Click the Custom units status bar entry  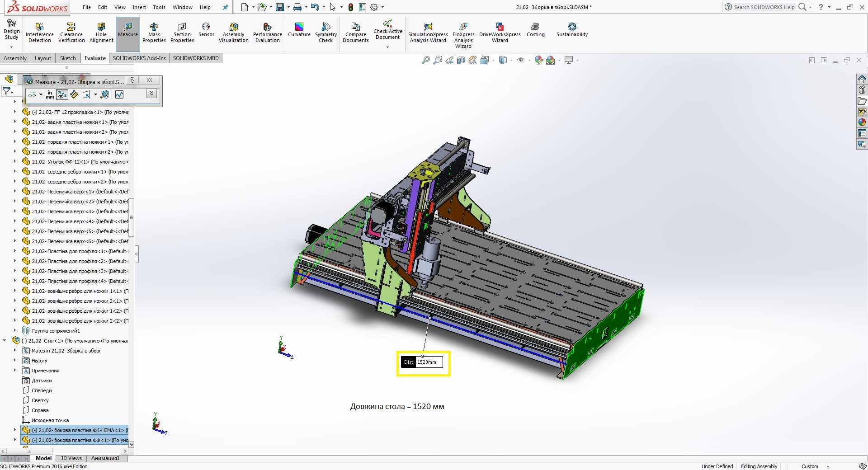[810, 466]
